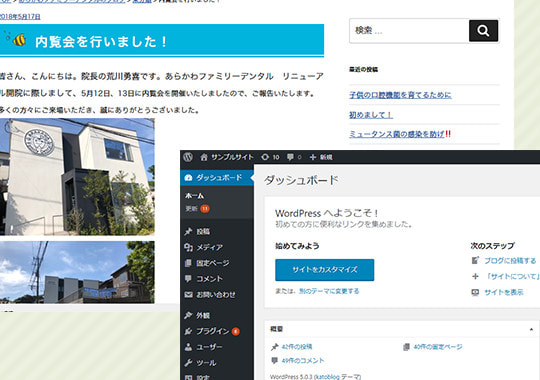
Task: Select ダッシュボード in the sidebar menu
Action: (x=217, y=178)
